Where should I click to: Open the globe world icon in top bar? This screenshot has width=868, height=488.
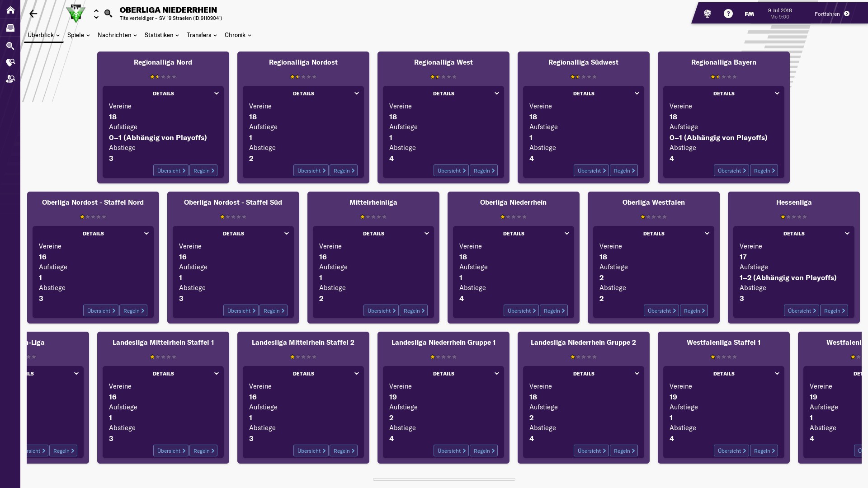click(x=708, y=14)
